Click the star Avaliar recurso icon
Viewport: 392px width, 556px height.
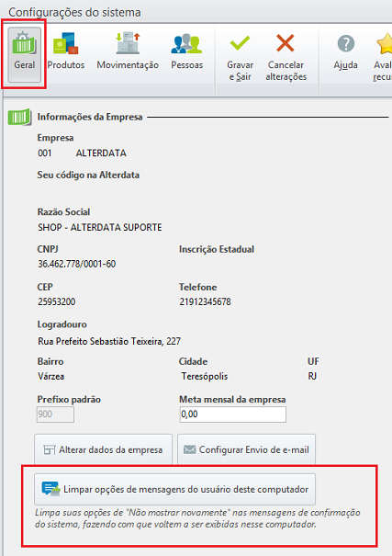[x=385, y=43]
